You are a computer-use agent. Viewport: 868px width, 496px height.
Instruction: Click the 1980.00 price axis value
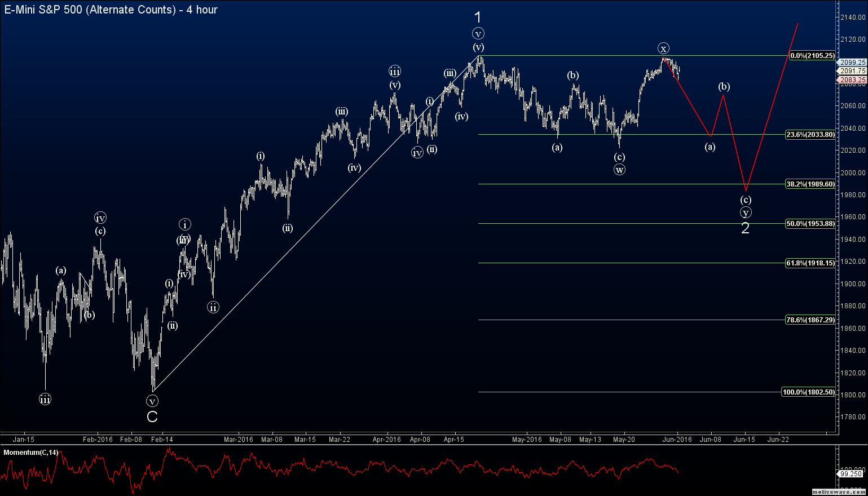coord(853,195)
